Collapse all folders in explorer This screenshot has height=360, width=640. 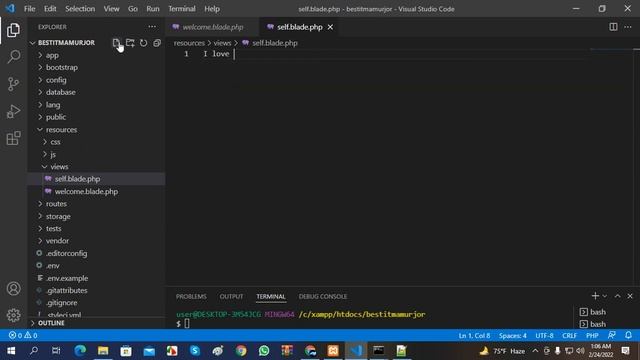pos(157,43)
